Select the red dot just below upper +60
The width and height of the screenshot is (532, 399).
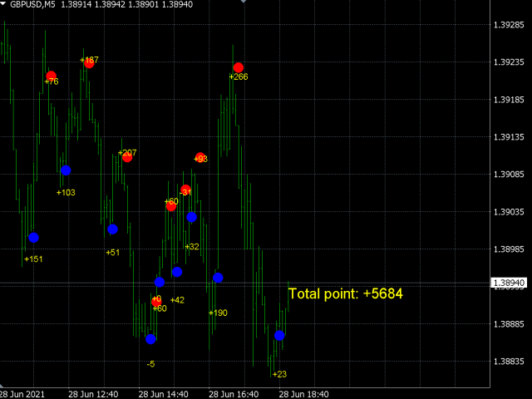171,206
